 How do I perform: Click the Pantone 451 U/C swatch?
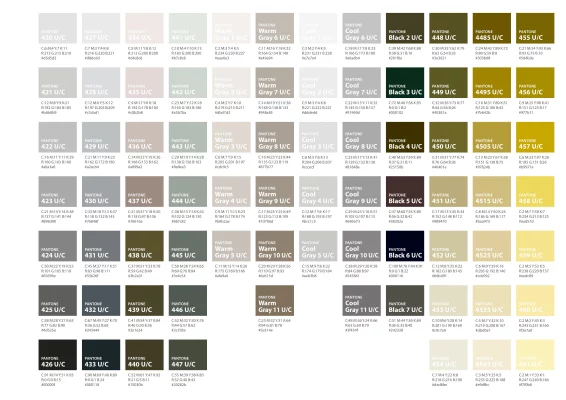pyautogui.click(x=448, y=192)
